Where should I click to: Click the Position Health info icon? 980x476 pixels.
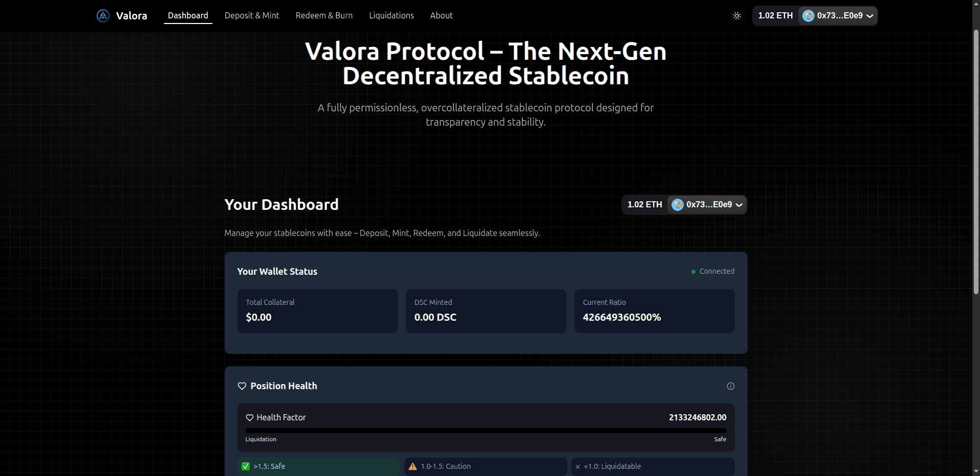click(x=730, y=386)
